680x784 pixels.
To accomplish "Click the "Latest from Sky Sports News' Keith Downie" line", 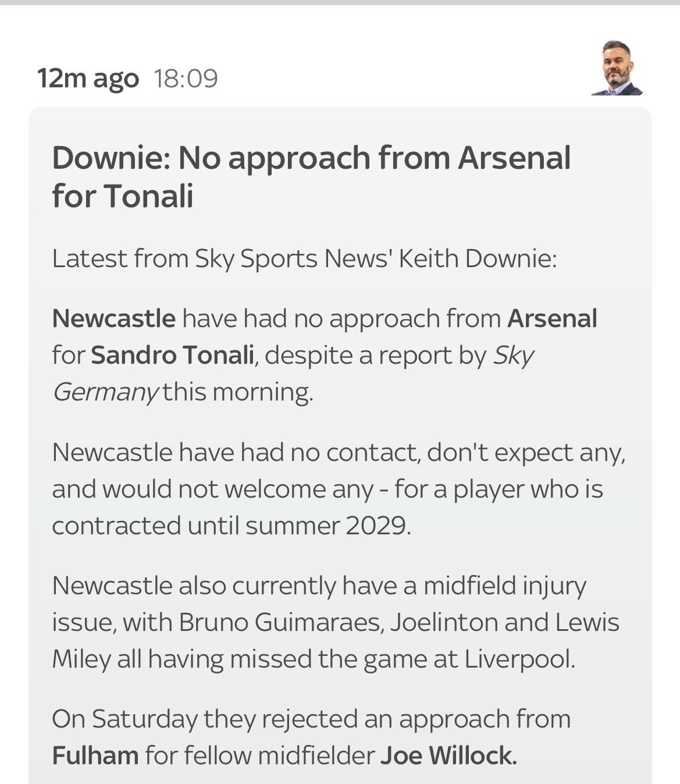I will pos(304,258).
